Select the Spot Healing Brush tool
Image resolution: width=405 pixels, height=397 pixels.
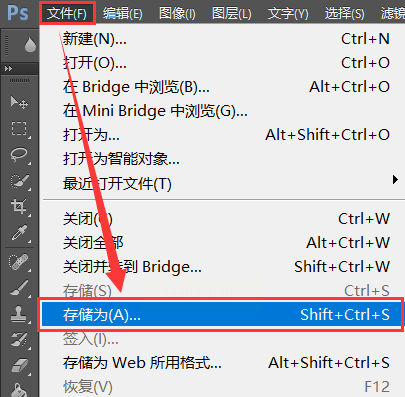[19, 262]
